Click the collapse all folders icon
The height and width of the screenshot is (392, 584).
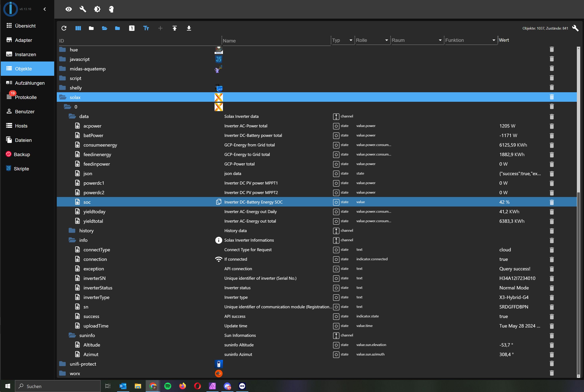coord(91,28)
